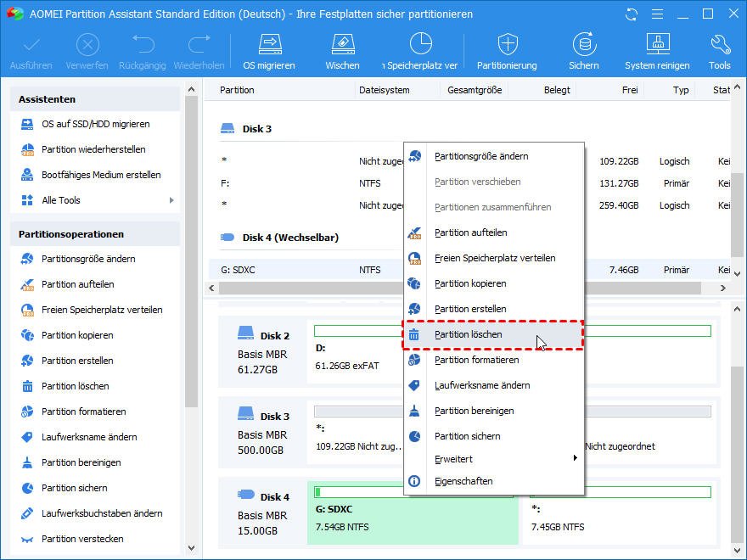Select the G: SDXC 7.54GB NTFS partition block
747x560 pixels.
413,512
